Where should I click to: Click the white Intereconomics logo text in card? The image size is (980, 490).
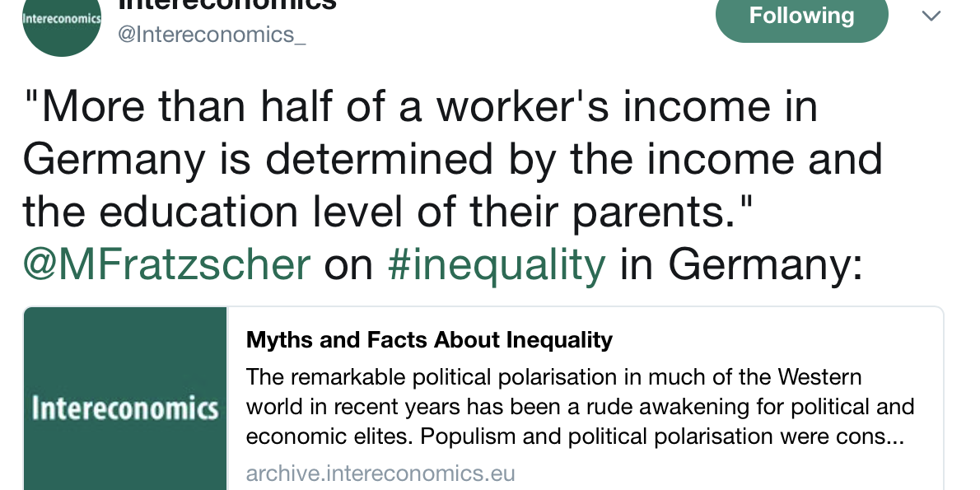pyautogui.click(x=125, y=408)
